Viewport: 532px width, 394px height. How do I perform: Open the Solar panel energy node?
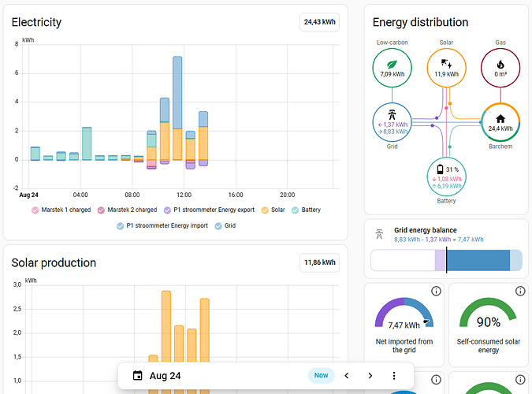pos(446,68)
